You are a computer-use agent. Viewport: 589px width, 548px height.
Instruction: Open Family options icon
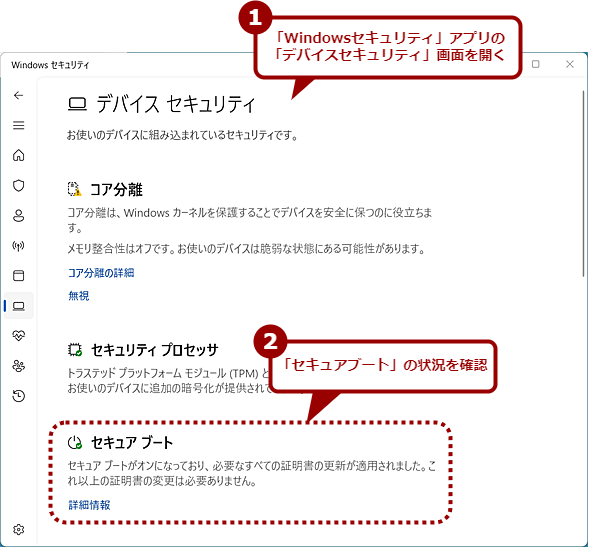18,365
